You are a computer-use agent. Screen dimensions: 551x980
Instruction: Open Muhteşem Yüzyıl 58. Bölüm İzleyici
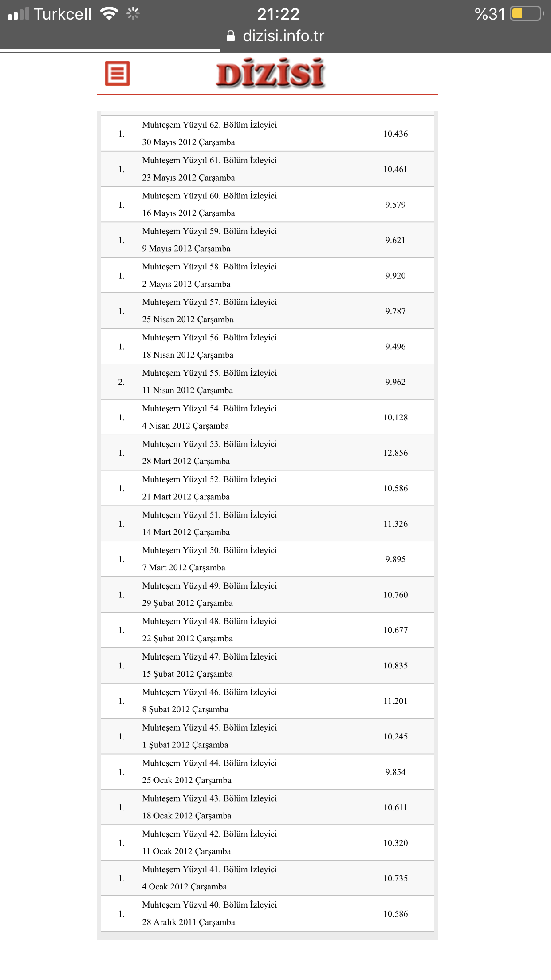(209, 267)
